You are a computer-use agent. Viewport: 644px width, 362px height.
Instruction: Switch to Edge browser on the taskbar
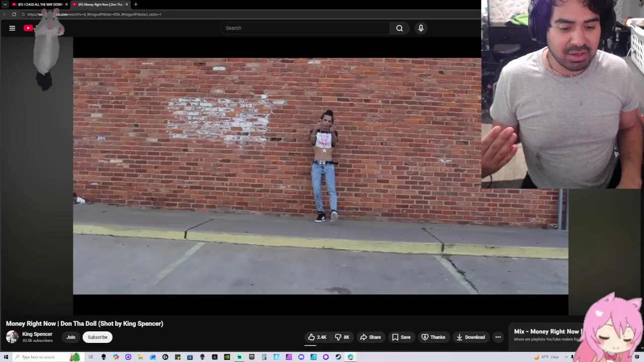coord(350,357)
